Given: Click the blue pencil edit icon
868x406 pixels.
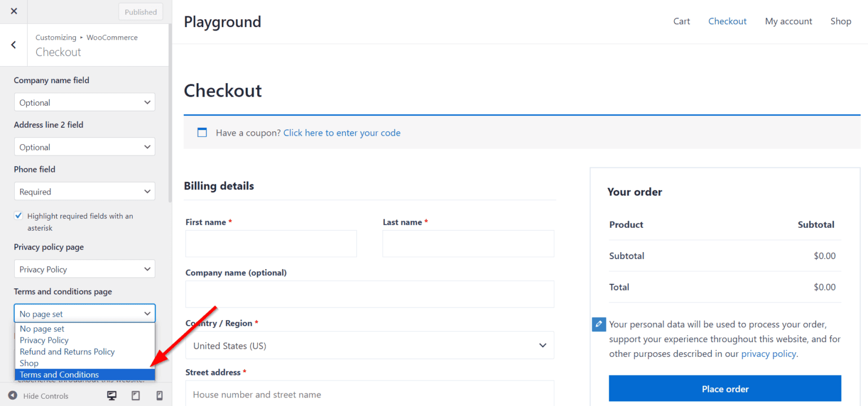Looking at the screenshot, I should tap(598, 324).
